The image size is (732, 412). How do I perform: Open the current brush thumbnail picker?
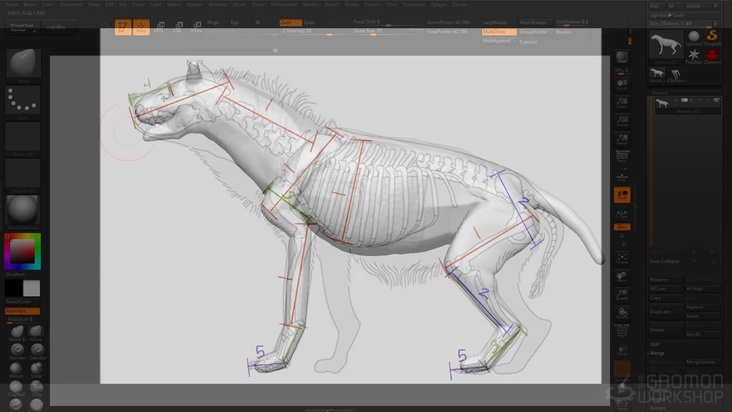(23, 63)
